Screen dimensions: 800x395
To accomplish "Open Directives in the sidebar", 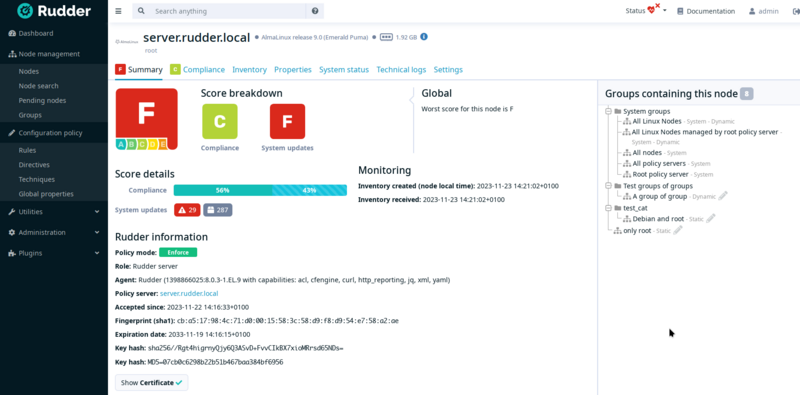I will pos(54,165).
